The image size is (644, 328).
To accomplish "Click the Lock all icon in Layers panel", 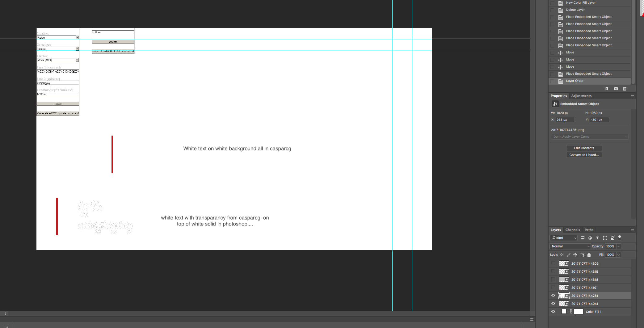I will tap(589, 255).
